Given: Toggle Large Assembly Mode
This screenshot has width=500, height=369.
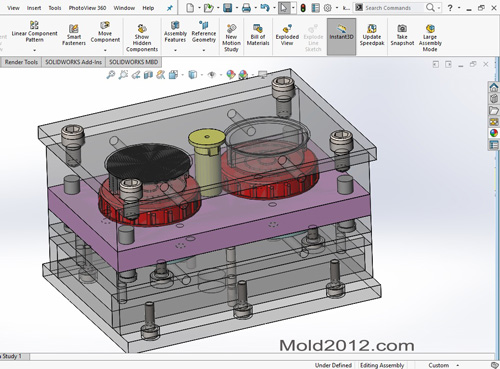Looking at the screenshot, I should (x=430, y=38).
